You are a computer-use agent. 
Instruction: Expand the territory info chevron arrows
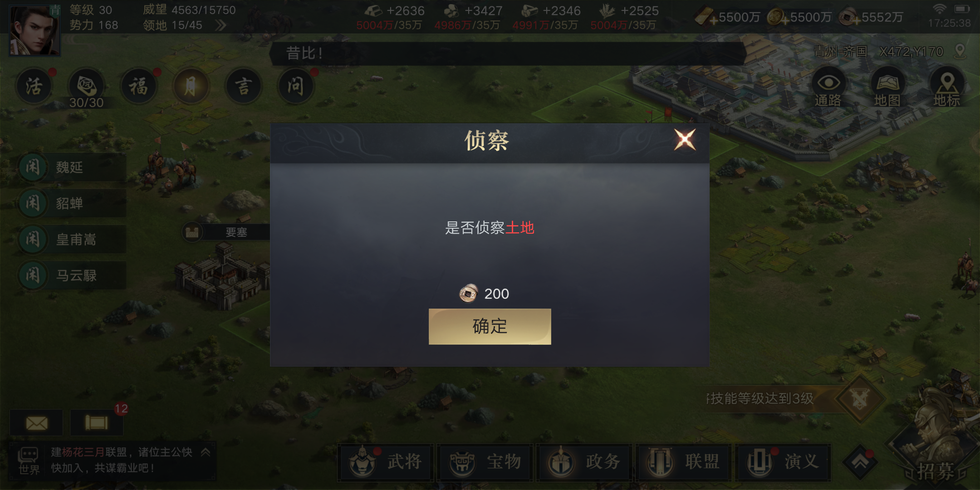click(x=220, y=25)
